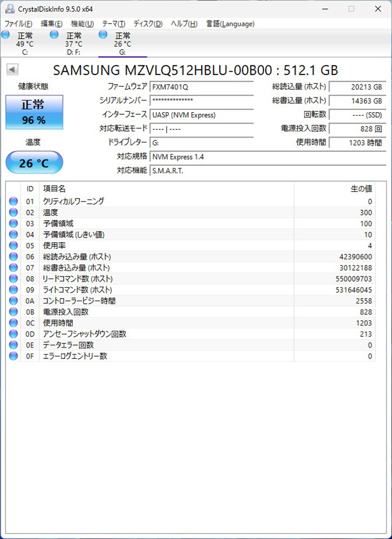392x539 pixels.
Task: Click the status orb for ライトコマンド数
Action: point(13,289)
